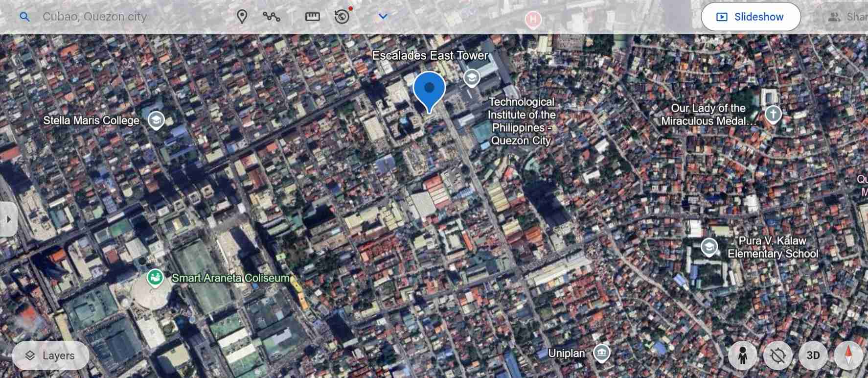The height and width of the screenshot is (378, 868).
Task: Click the Uniplan place marker
Action: click(601, 353)
